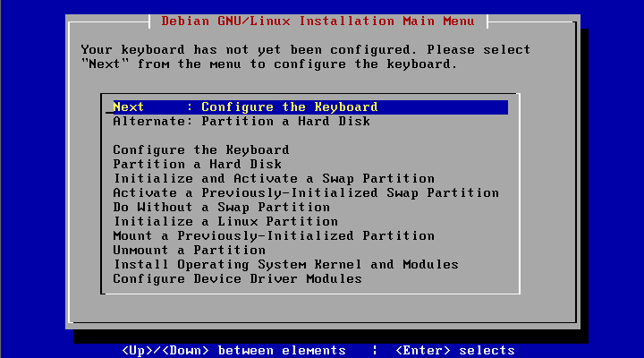The image size is (644, 358).
Task: Click the text cursor beside Next entry
Action: click(x=109, y=112)
